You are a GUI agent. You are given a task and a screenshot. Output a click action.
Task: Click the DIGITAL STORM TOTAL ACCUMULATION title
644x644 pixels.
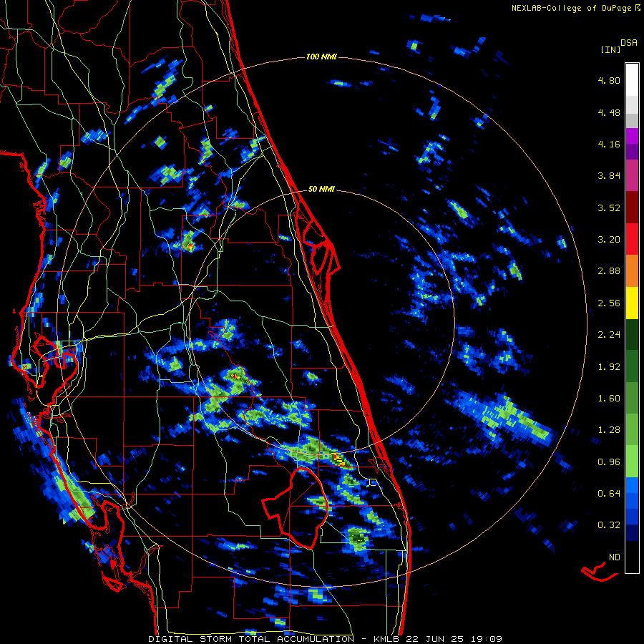(x=251, y=639)
